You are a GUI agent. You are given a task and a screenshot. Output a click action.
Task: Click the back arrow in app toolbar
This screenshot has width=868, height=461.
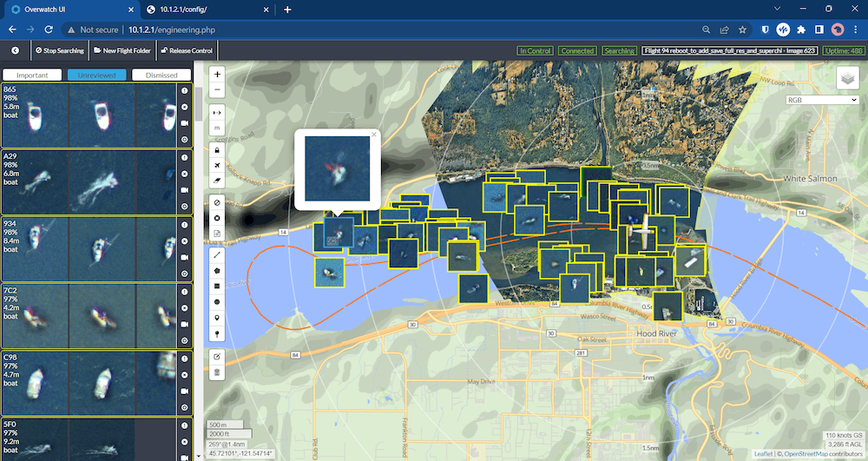(x=15, y=50)
